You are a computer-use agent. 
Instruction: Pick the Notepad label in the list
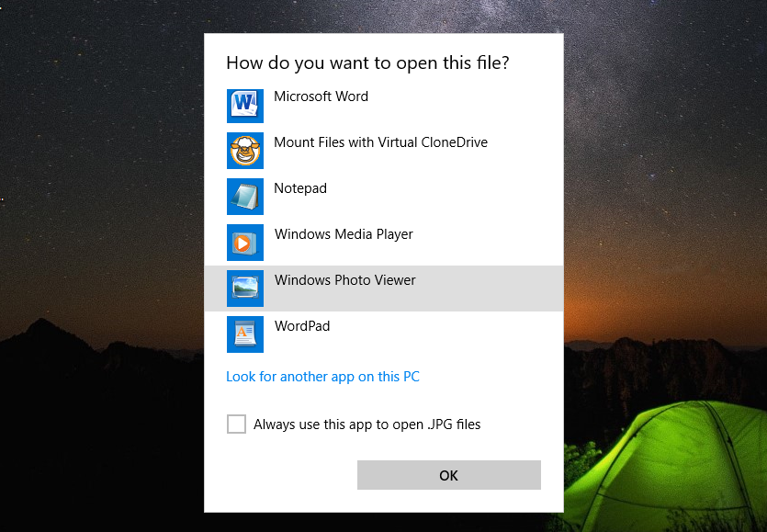[x=300, y=188]
